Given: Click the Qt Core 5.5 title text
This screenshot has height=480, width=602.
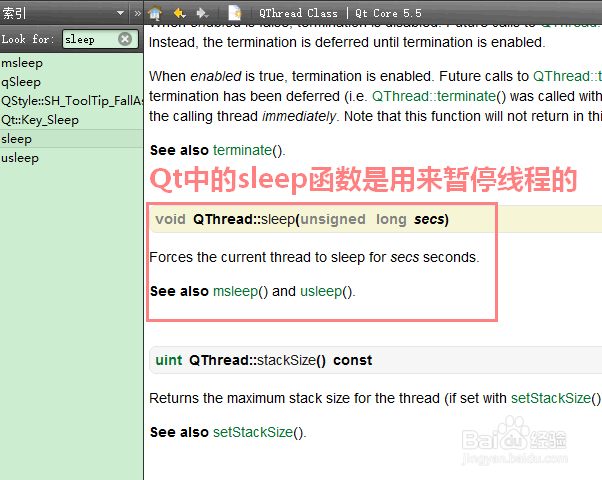Looking at the screenshot, I should click(388, 13).
